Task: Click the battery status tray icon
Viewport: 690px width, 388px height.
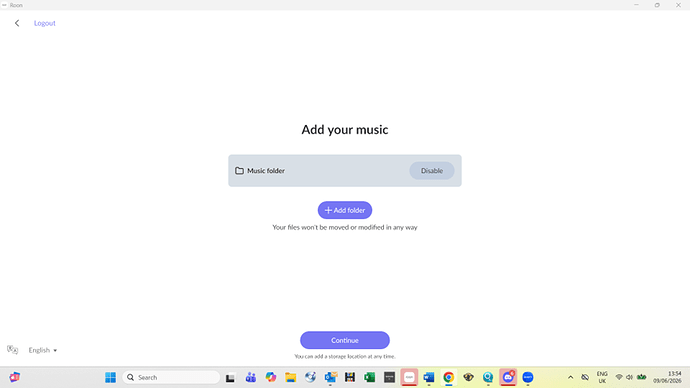Action: 642,377
